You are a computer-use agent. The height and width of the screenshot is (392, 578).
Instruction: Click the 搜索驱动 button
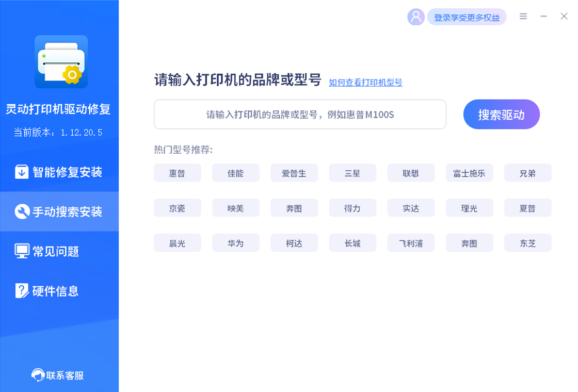(501, 114)
